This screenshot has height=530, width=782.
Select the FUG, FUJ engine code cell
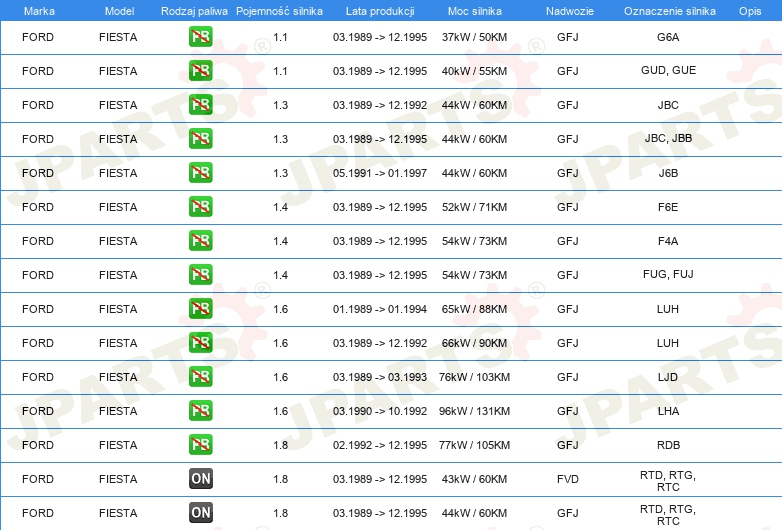[x=668, y=274]
